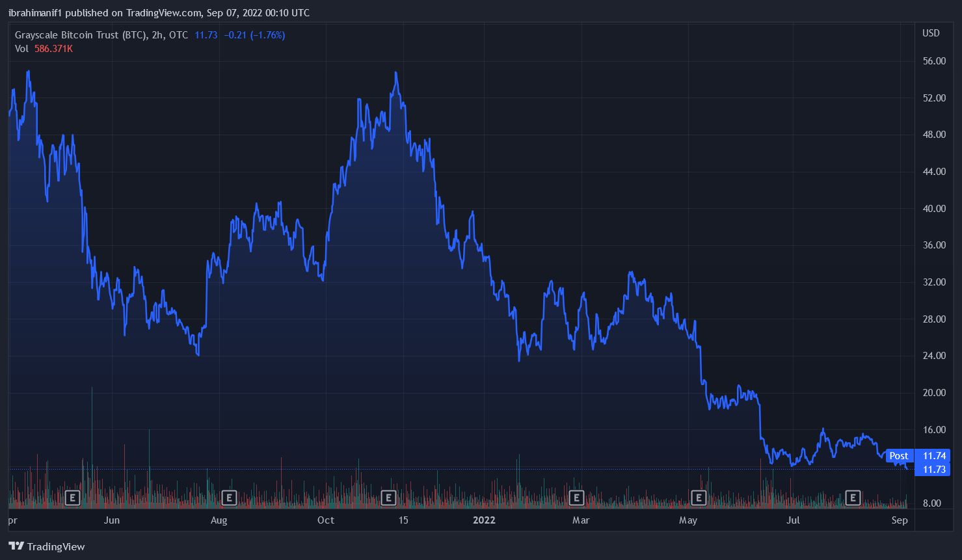Viewport: 962px width, 560px height.
Task: Click the 11.74 post-market price label
Action: tap(934, 456)
